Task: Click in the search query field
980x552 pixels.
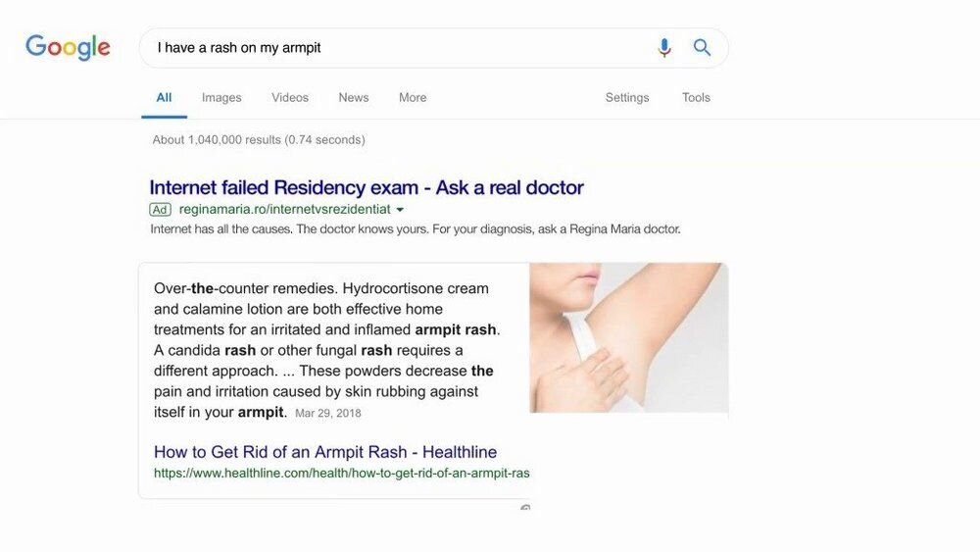Action: click(400, 47)
